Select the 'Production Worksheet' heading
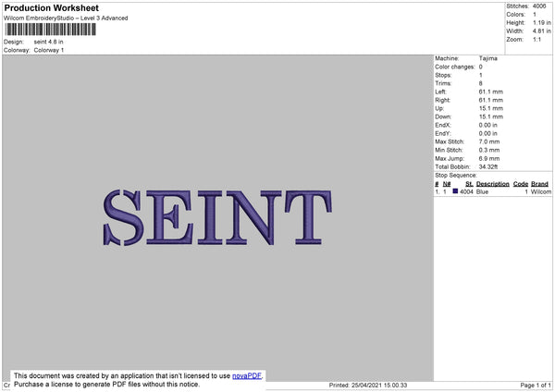 (51, 7)
